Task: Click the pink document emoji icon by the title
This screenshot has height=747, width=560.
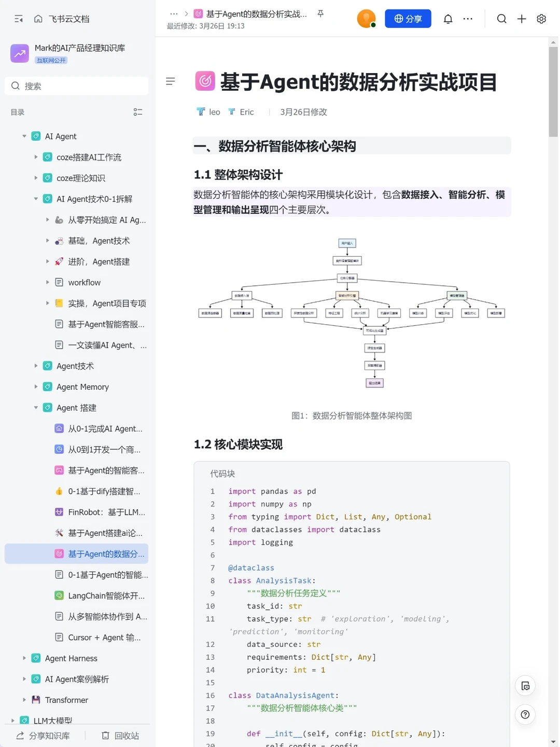Action: click(205, 81)
